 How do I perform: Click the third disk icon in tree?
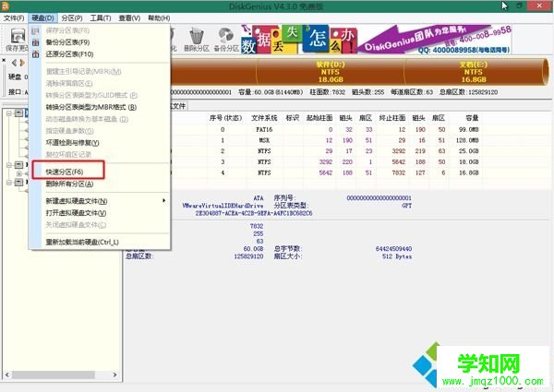coord(19,182)
